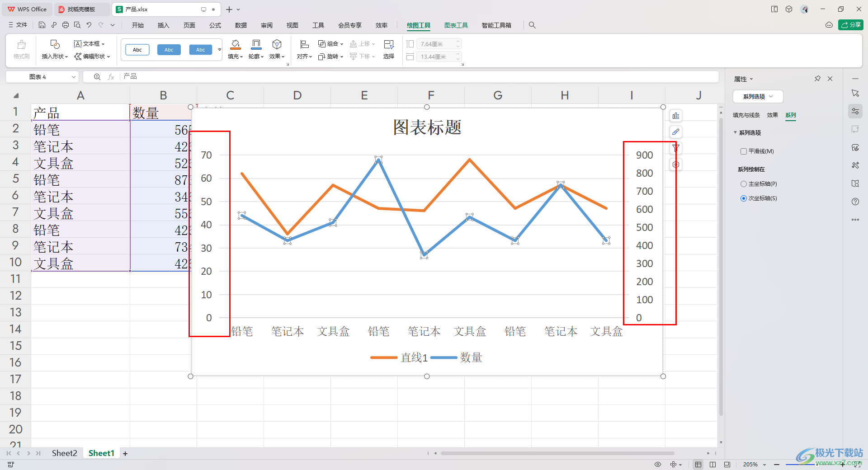Expand the Name Box dropdown showing 图表 4
The image size is (868, 470).
[x=74, y=77]
